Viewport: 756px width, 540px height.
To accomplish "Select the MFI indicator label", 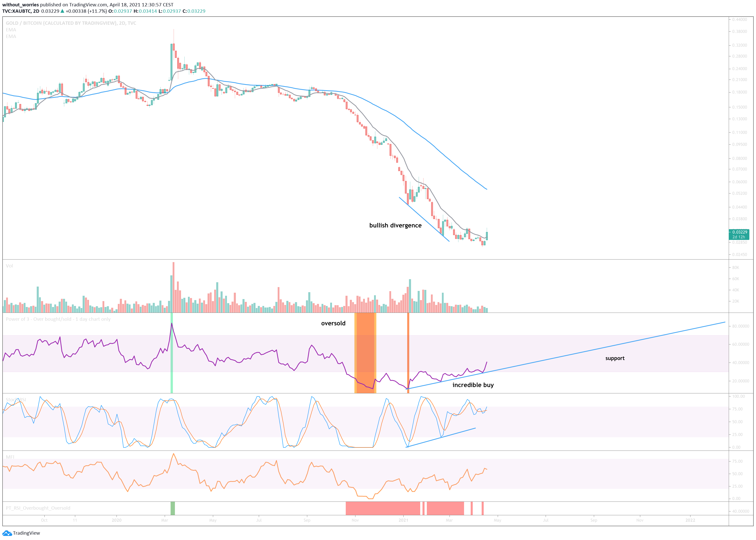I will 10,457.
